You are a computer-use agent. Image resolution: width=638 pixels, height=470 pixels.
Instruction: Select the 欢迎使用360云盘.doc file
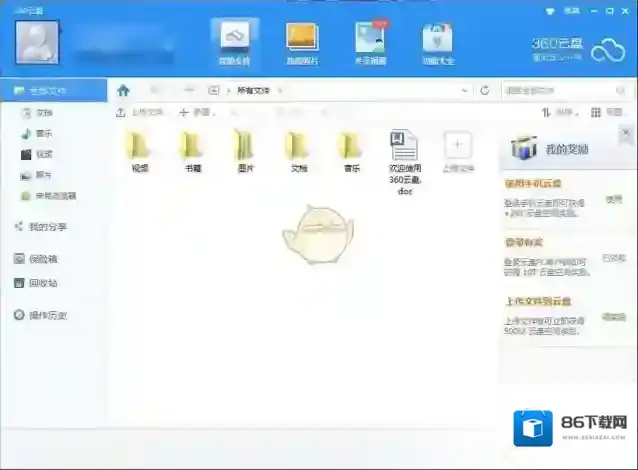point(404,162)
